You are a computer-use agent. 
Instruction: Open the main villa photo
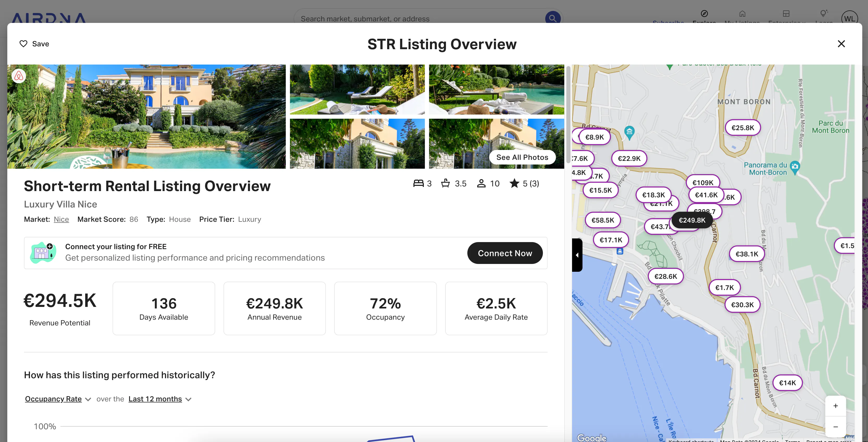click(x=147, y=116)
